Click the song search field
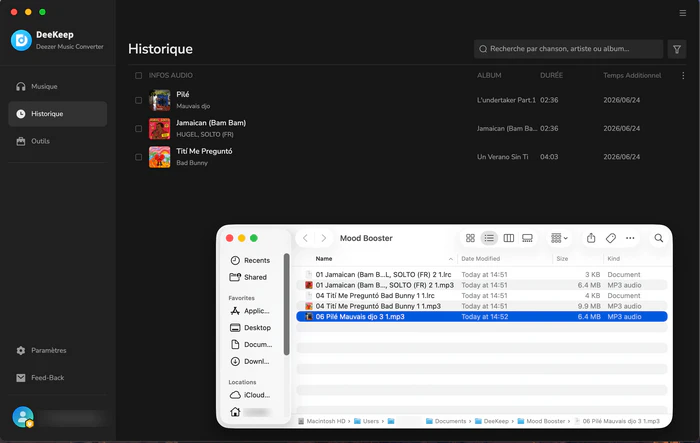 coord(568,49)
